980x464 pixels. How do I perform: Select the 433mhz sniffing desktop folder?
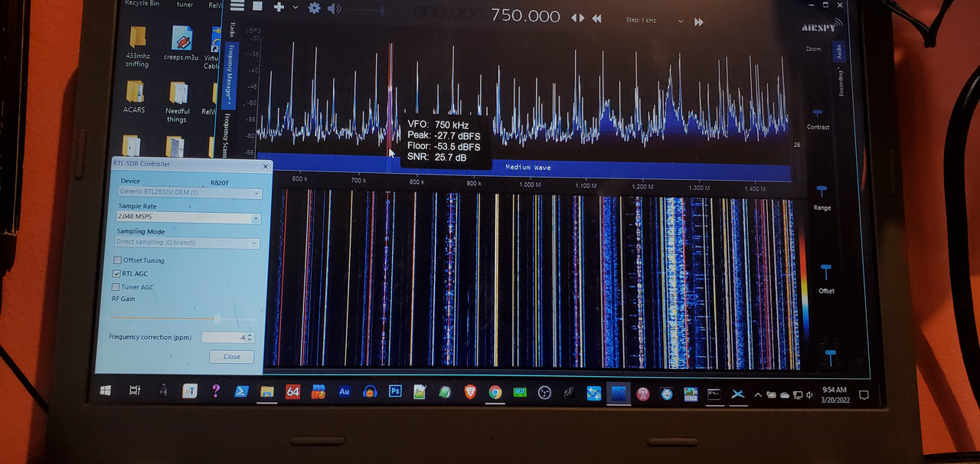[137, 46]
